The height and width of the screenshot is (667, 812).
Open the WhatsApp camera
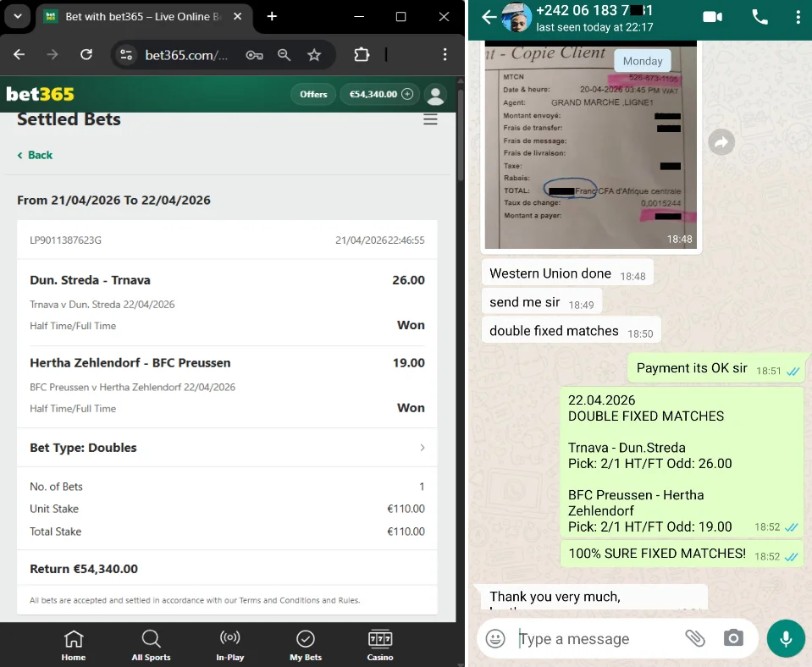coord(733,638)
